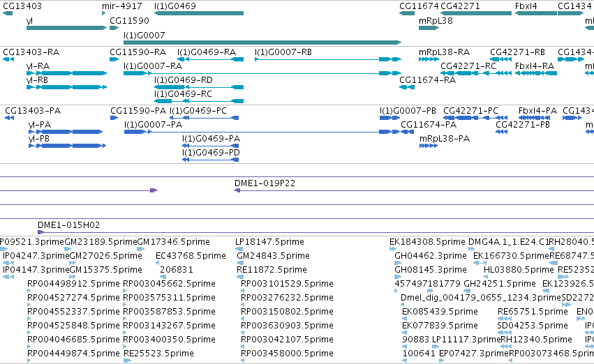Open the GH04462.3prime EST label
The image size is (594, 364).
click(431, 256)
